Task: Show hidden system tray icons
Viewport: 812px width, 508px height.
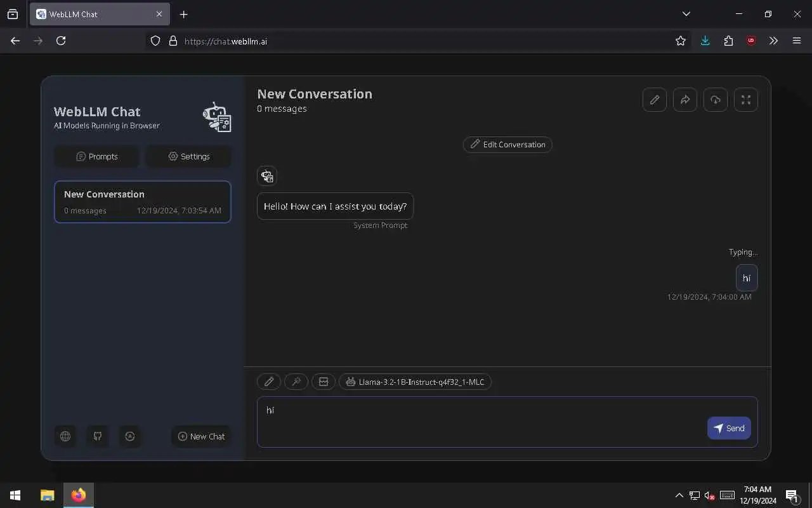Action: pos(679,495)
